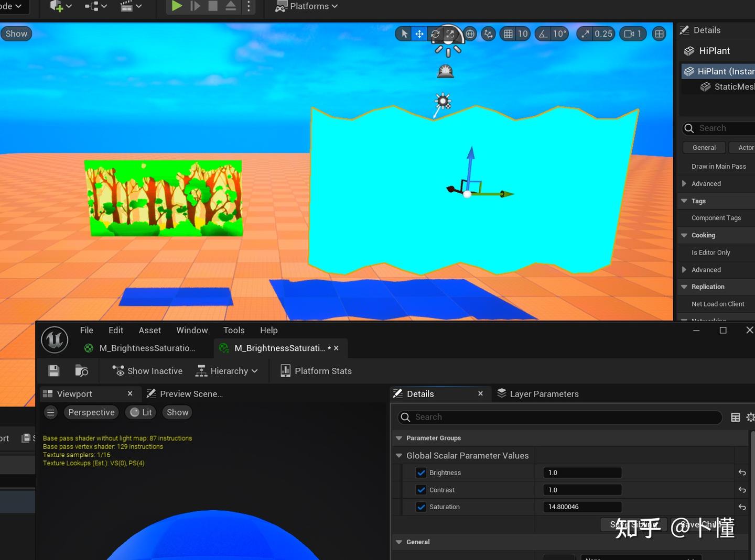Enable the Brightness parameter checkbox

[x=421, y=473]
